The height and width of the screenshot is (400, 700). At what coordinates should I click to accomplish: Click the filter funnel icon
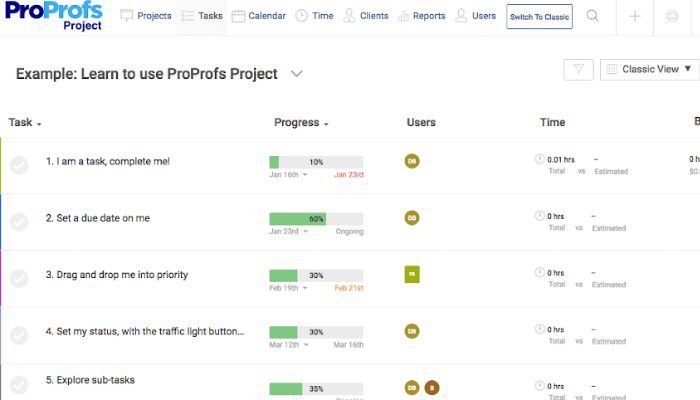click(579, 69)
